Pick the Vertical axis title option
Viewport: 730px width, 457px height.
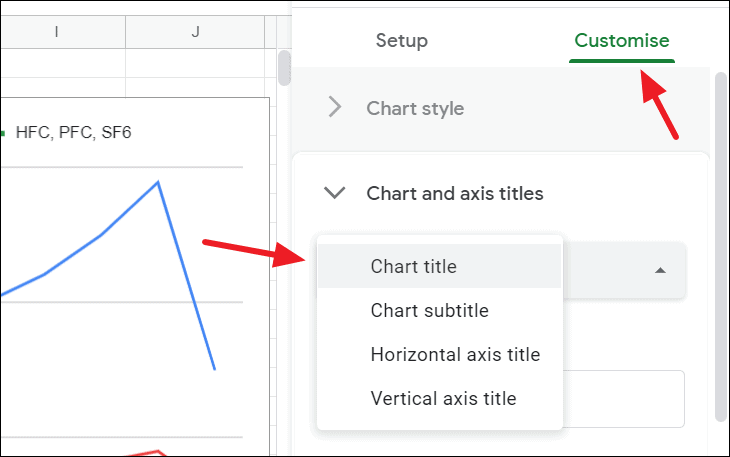point(443,398)
